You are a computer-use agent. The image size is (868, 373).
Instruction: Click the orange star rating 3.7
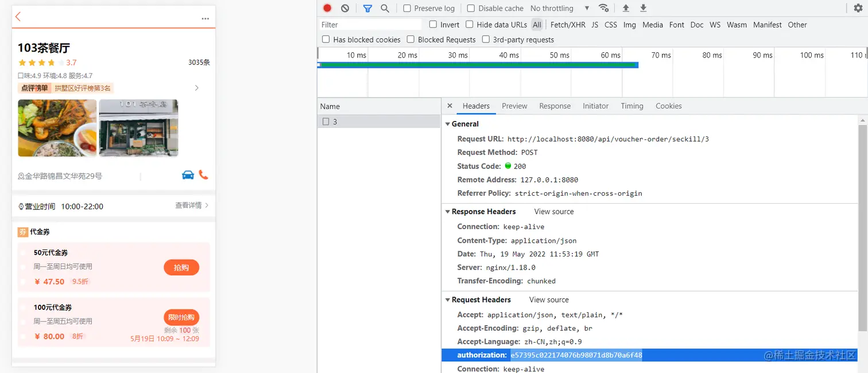point(47,63)
